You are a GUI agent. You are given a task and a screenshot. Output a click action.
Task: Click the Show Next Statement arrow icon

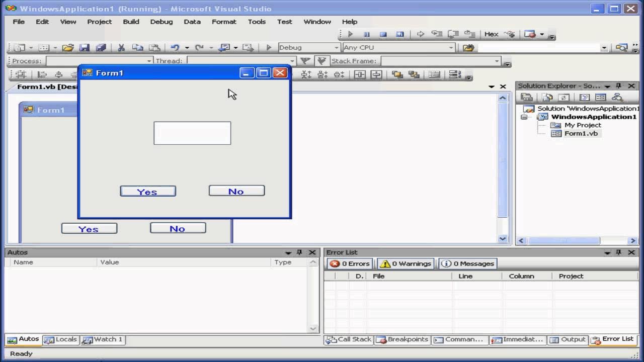click(x=421, y=34)
